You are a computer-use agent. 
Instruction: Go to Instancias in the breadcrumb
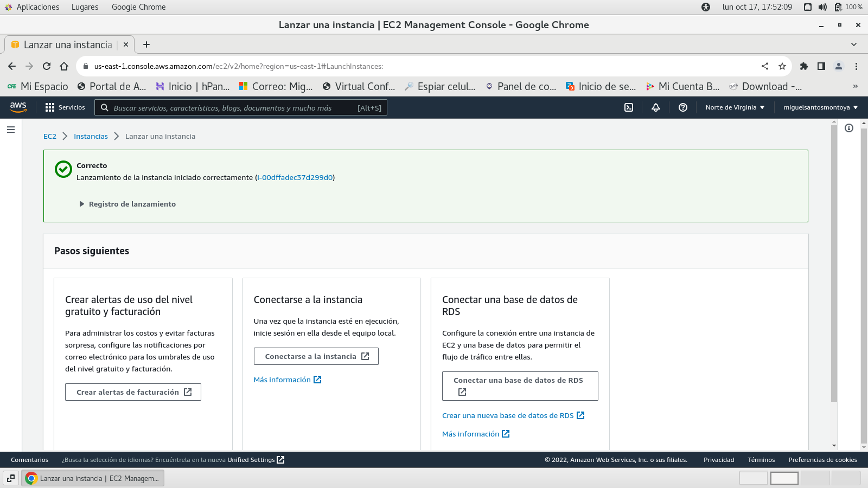click(x=91, y=136)
